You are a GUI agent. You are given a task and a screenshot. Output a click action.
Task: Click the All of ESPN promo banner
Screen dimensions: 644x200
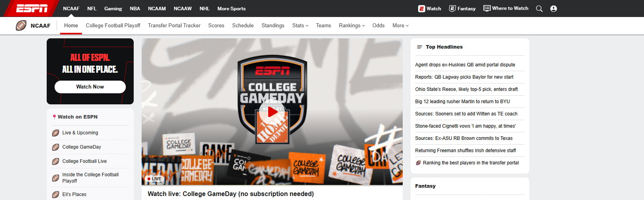pos(90,71)
